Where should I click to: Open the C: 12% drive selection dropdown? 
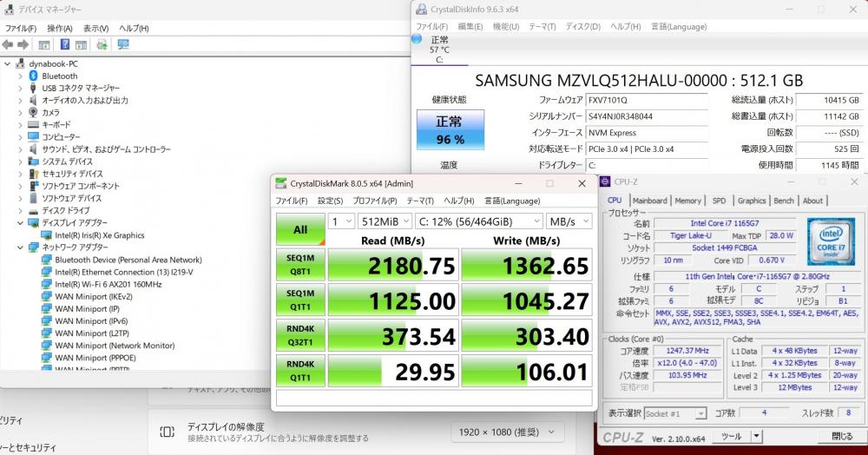pyautogui.click(x=479, y=221)
